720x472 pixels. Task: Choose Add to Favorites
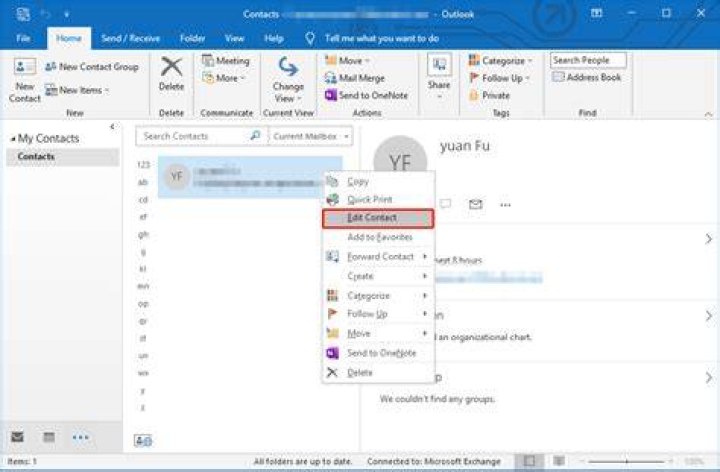378,237
